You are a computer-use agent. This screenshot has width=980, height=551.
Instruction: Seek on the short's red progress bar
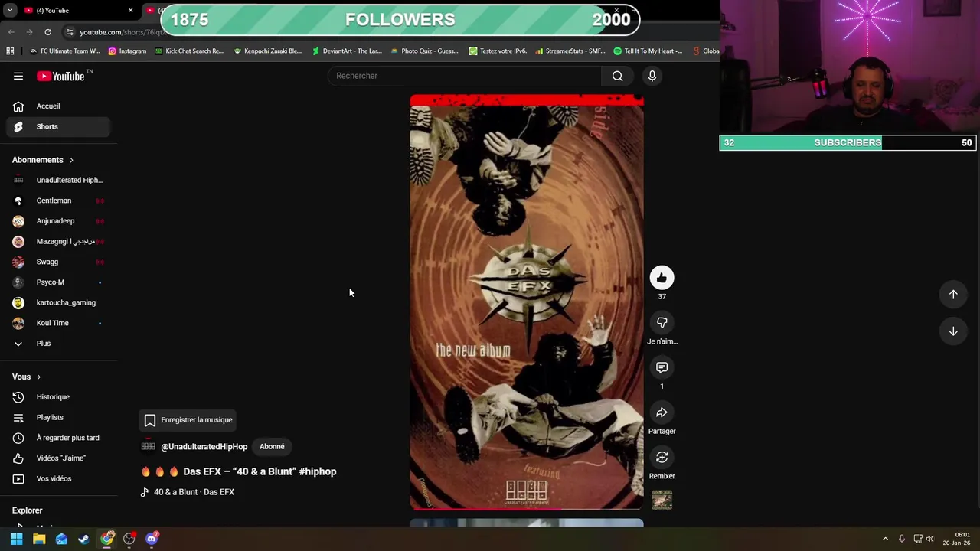click(x=527, y=508)
